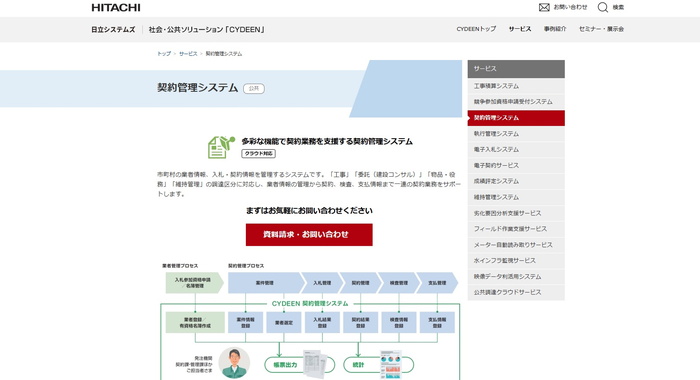700x380 pixels.
Task: Open フィールド作業支援サービス in the sidebar
Action: click(x=516, y=229)
